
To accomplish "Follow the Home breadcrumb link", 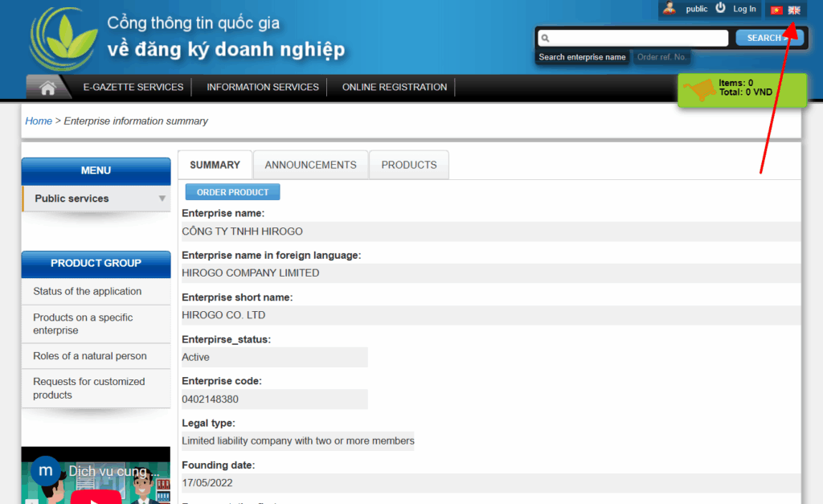I will [x=39, y=121].
